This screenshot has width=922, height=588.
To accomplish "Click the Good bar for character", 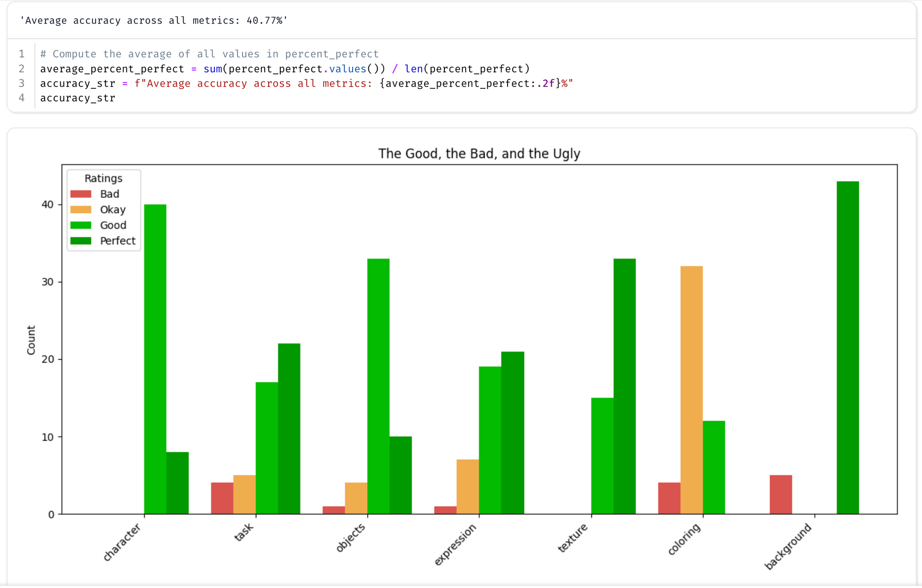I will (155, 359).
